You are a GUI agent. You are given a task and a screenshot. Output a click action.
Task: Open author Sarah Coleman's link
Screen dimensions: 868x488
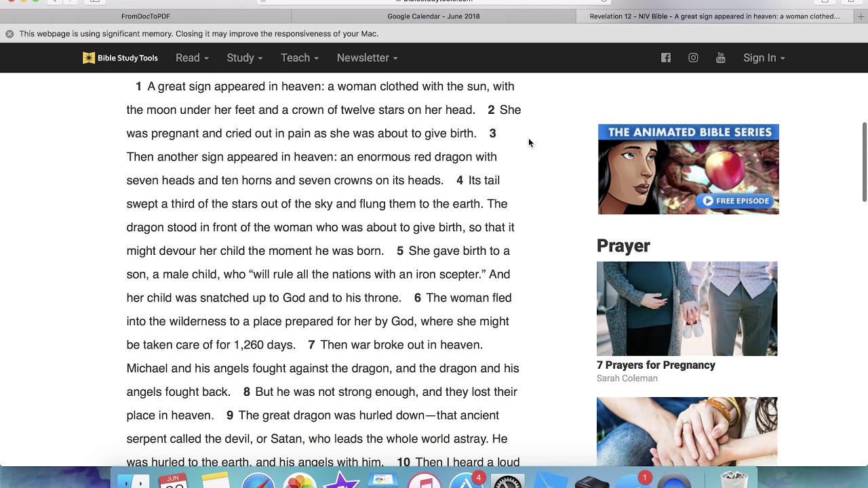tap(627, 378)
